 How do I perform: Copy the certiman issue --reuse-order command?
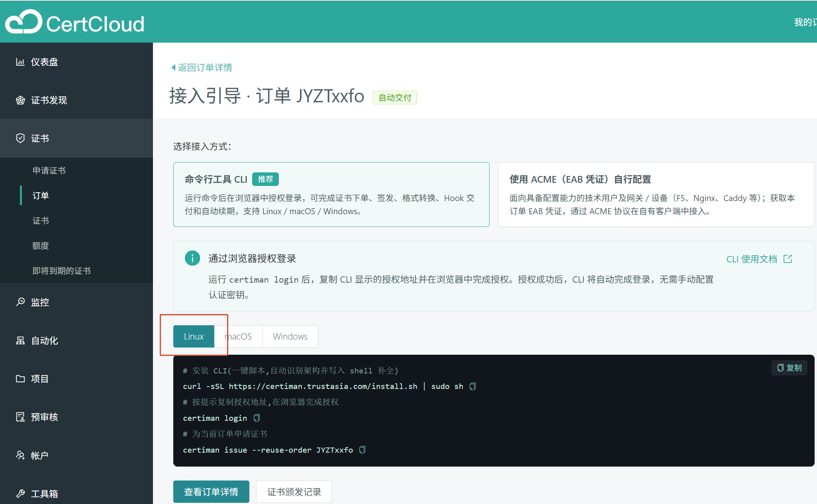click(x=362, y=450)
